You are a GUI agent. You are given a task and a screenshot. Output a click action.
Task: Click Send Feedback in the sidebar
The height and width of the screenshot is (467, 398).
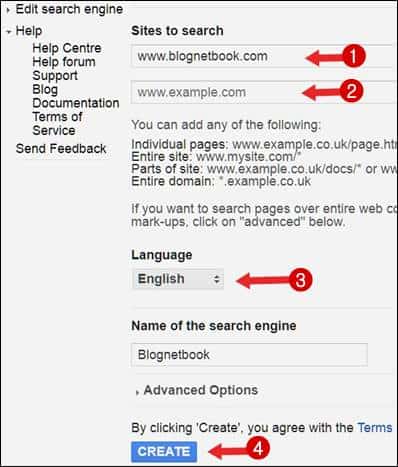(x=61, y=148)
